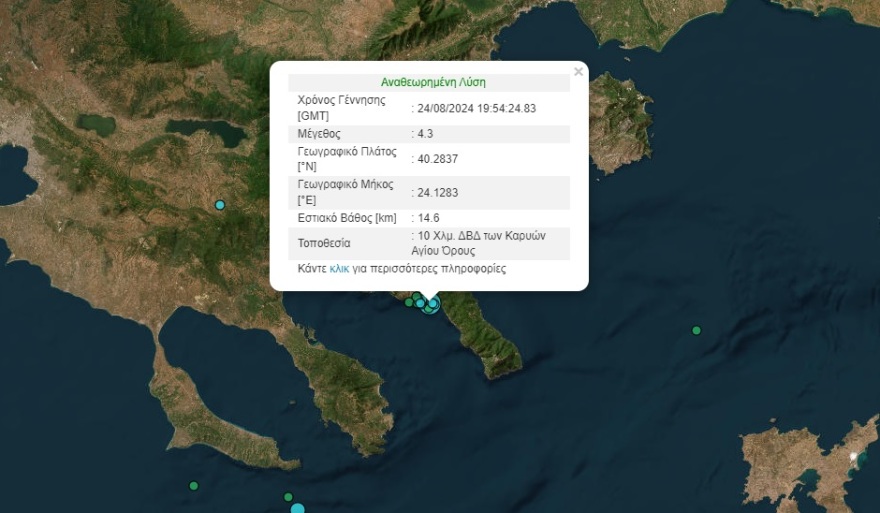
Task: Select the cyan earthquake marker on the mainland
Action: point(220,205)
